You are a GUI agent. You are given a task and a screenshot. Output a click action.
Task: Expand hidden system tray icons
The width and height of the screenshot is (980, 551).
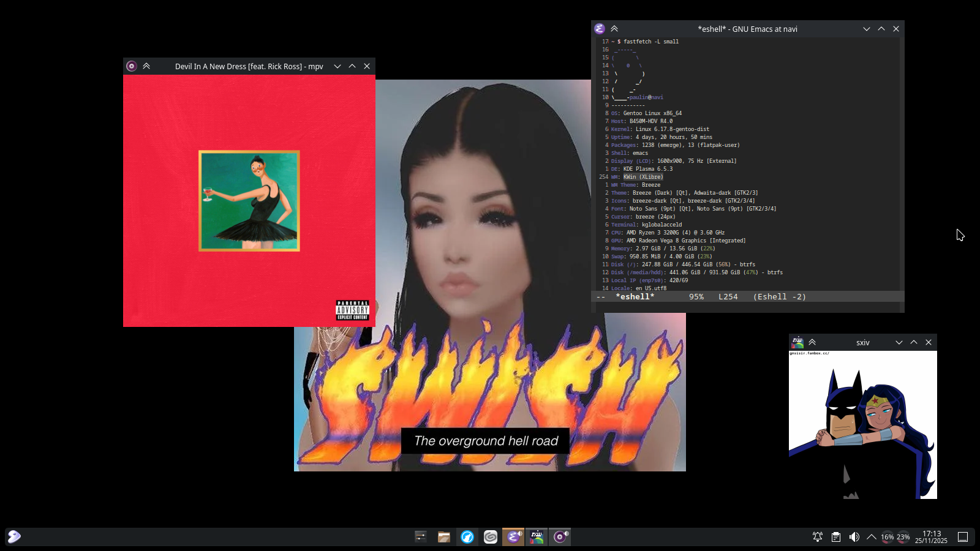coord(871,537)
